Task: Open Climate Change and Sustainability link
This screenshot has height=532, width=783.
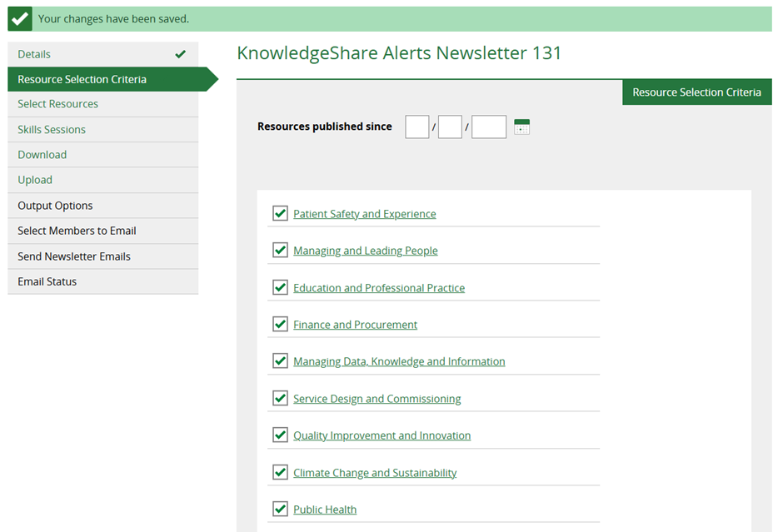Action: [x=375, y=473]
